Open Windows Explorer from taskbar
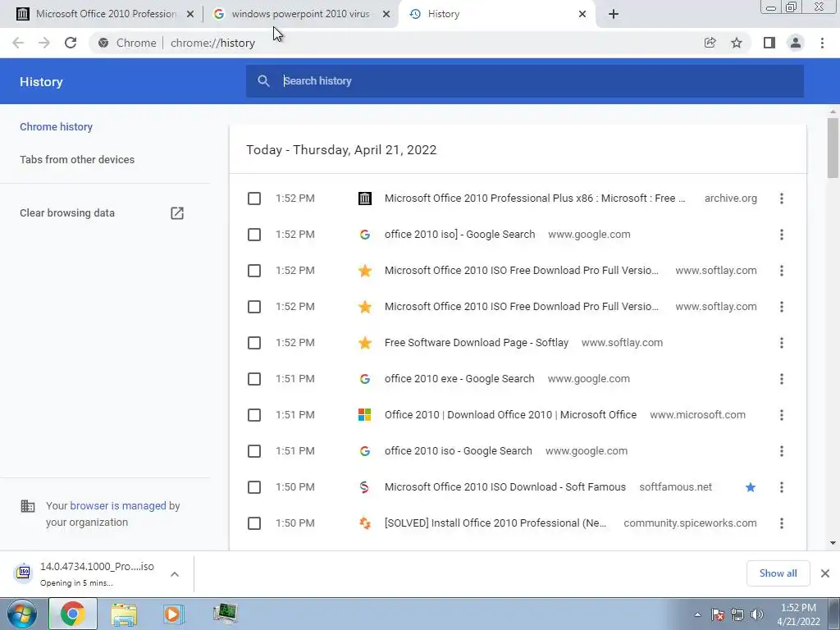The height and width of the screenshot is (630, 840). click(124, 614)
